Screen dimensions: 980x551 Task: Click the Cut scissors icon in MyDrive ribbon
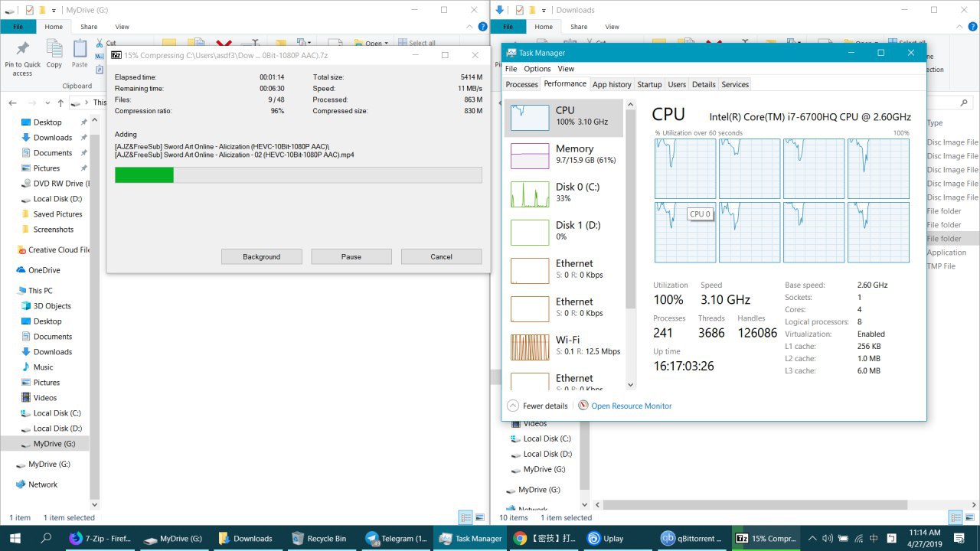100,44
